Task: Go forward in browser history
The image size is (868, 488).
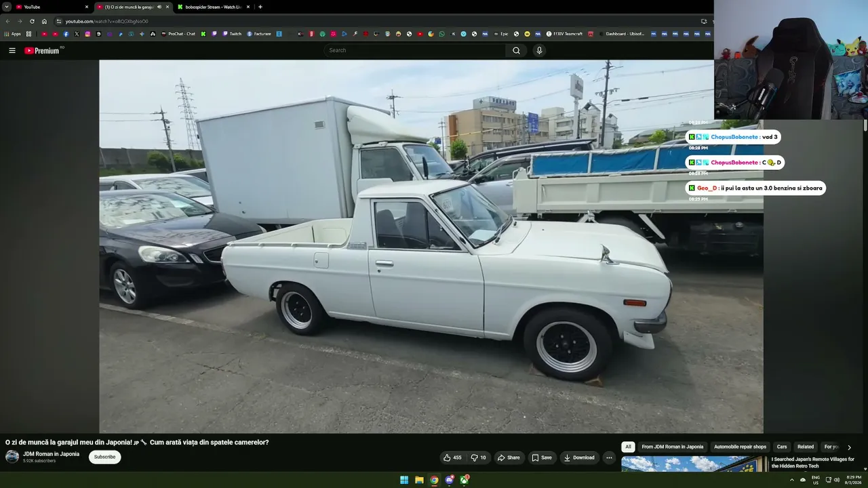Action: (20, 21)
